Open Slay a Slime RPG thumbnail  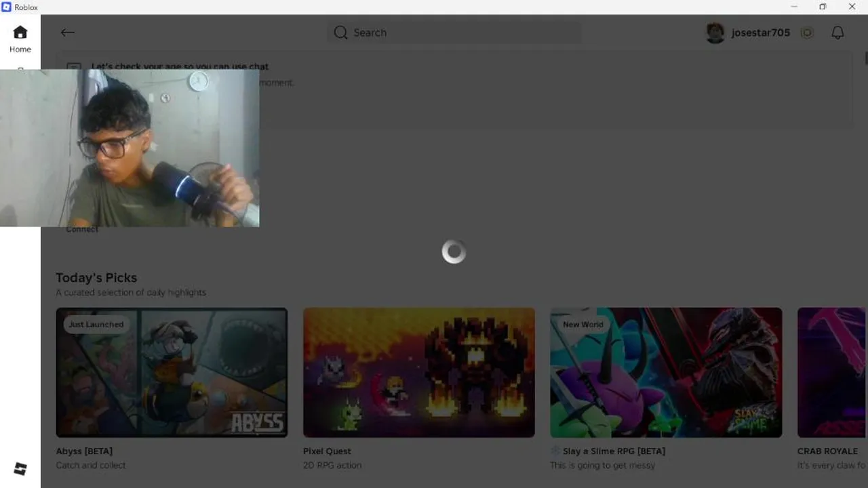point(666,373)
